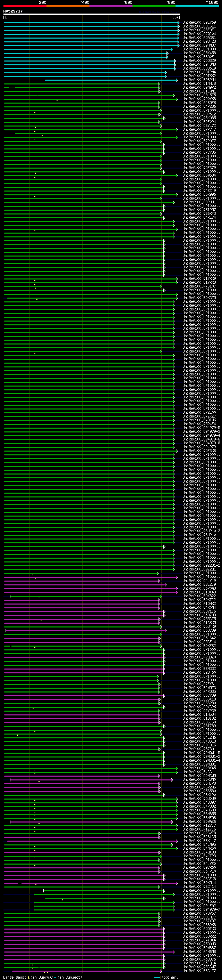The height and width of the screenshot is (980, 222).
Task: Click UniRef100_C4JV49 label
Action: [199, 581]
